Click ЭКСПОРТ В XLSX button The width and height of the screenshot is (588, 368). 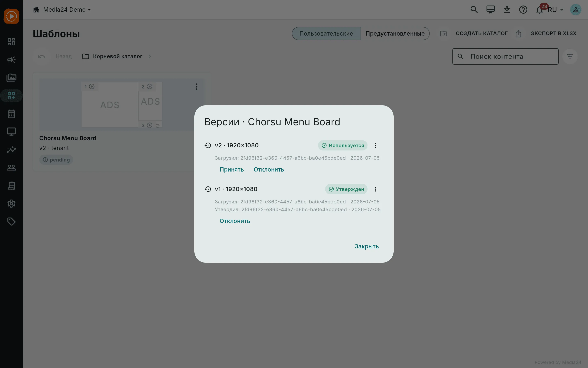pyautogui.click(x=553, y=33)
